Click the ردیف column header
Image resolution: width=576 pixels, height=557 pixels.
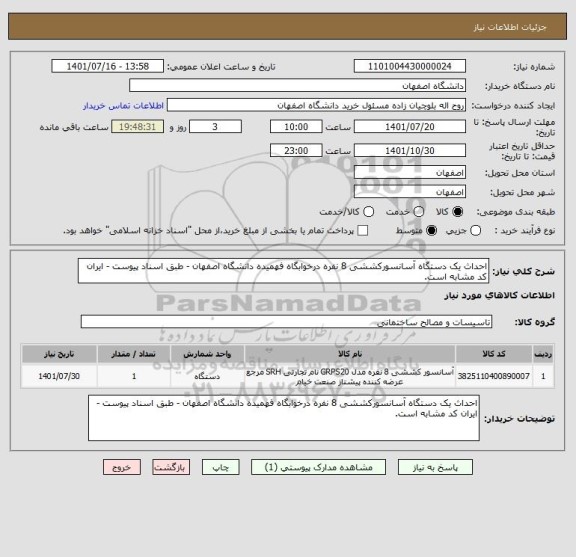pos(543,354)
